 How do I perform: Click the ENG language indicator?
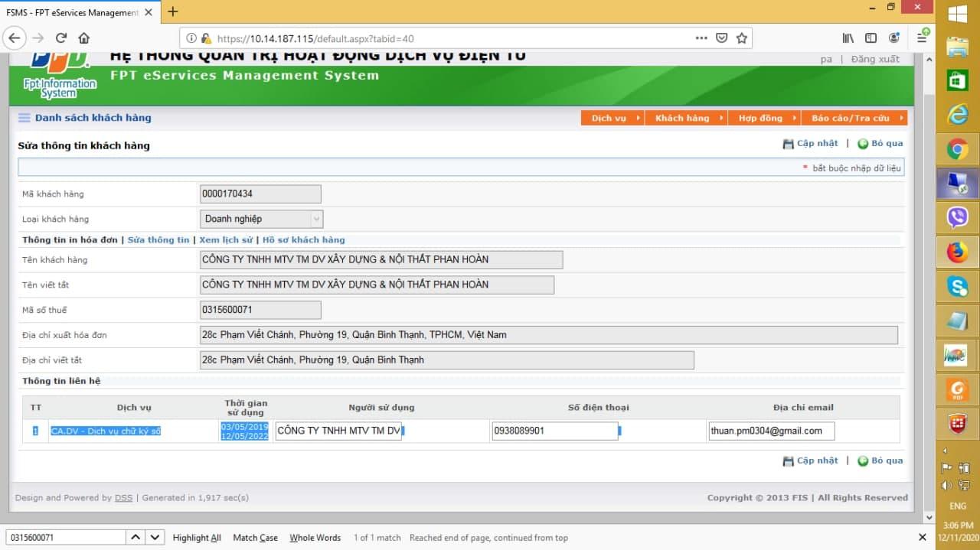[958, 506]
